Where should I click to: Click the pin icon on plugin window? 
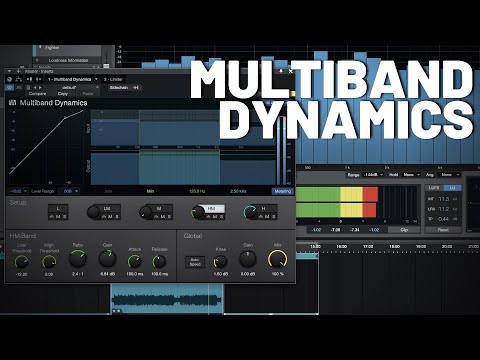281,71
